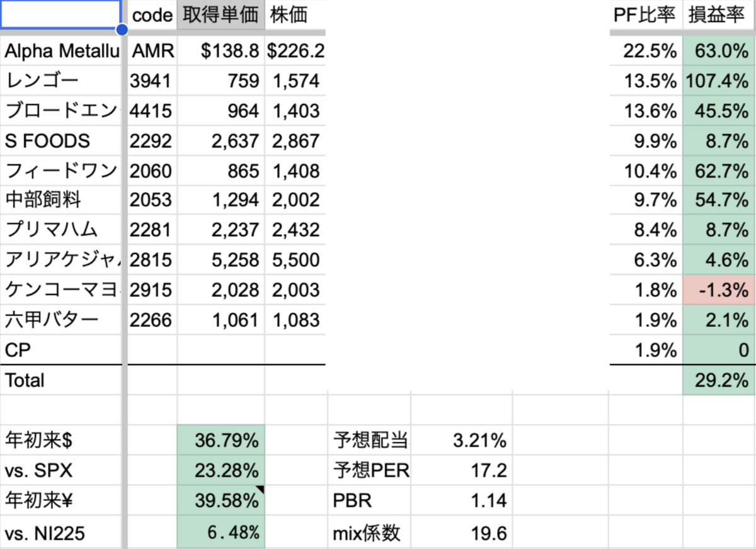Click the AMR code cell
756x549 pixels.
[x=152, y=51]
